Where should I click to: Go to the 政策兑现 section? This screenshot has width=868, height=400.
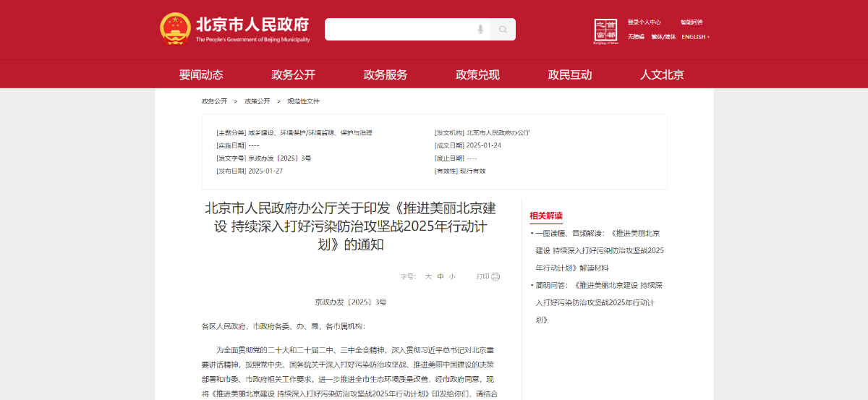click(x=477, y=75)
